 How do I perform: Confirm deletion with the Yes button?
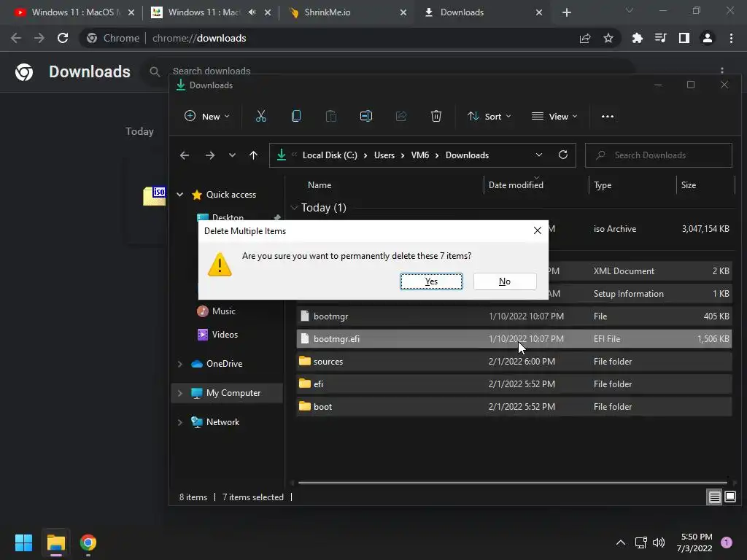(431, 281)
